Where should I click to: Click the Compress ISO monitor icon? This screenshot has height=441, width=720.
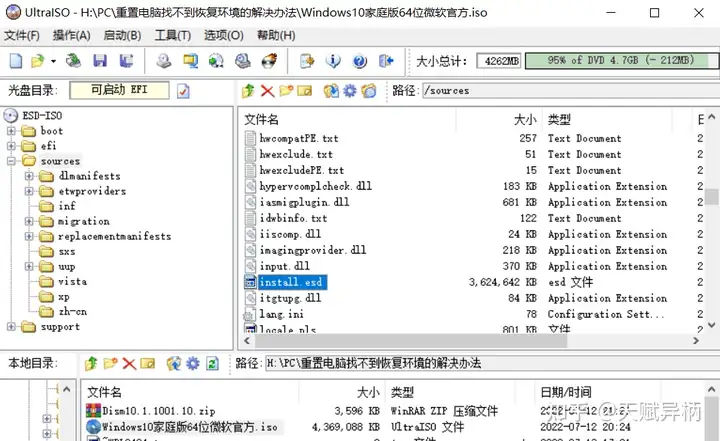point(190,61)
